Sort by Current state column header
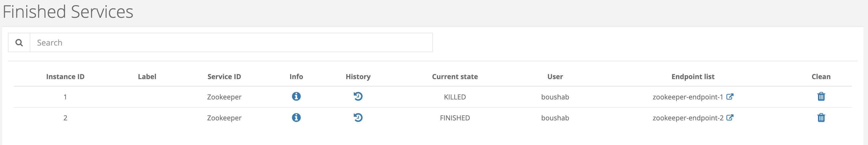868x145 pixels. click(x=455, y=77)
